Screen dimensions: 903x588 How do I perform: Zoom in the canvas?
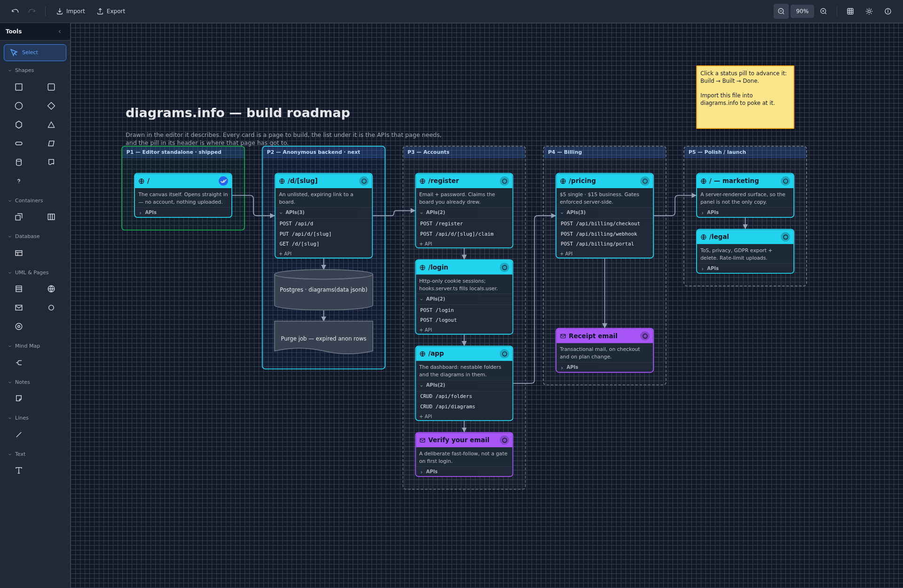(824, 11)
